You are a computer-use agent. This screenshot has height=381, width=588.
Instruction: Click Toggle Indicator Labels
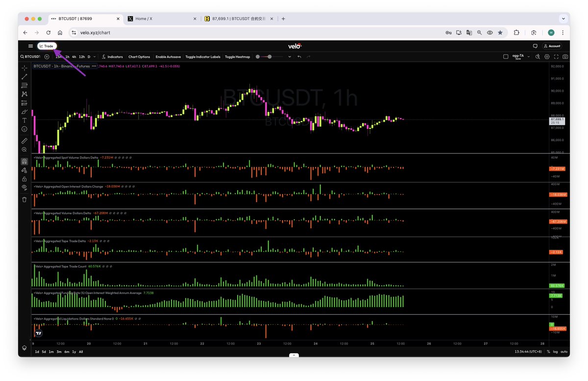pos(203,57)
